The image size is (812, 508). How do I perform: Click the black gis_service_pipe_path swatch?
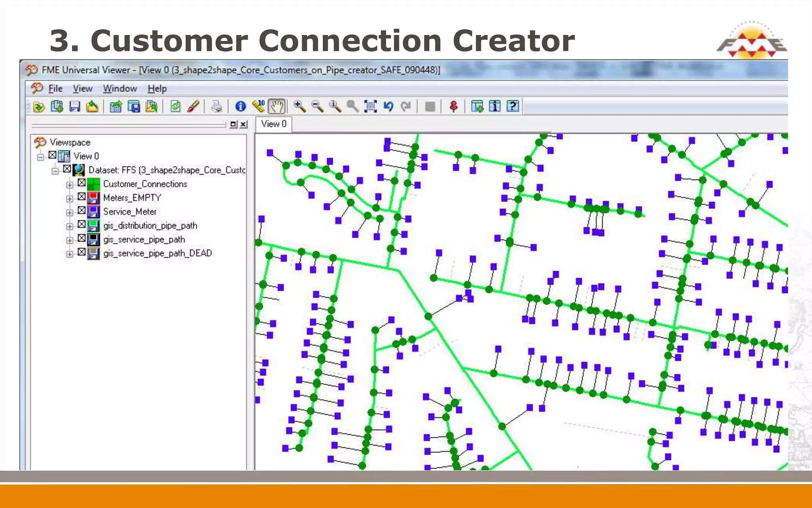click(x=94, y=240)
